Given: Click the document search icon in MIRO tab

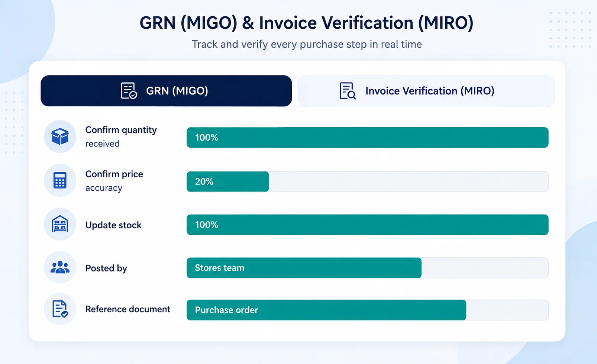Looking at the screenshot, I should click(x=348, y=91).
